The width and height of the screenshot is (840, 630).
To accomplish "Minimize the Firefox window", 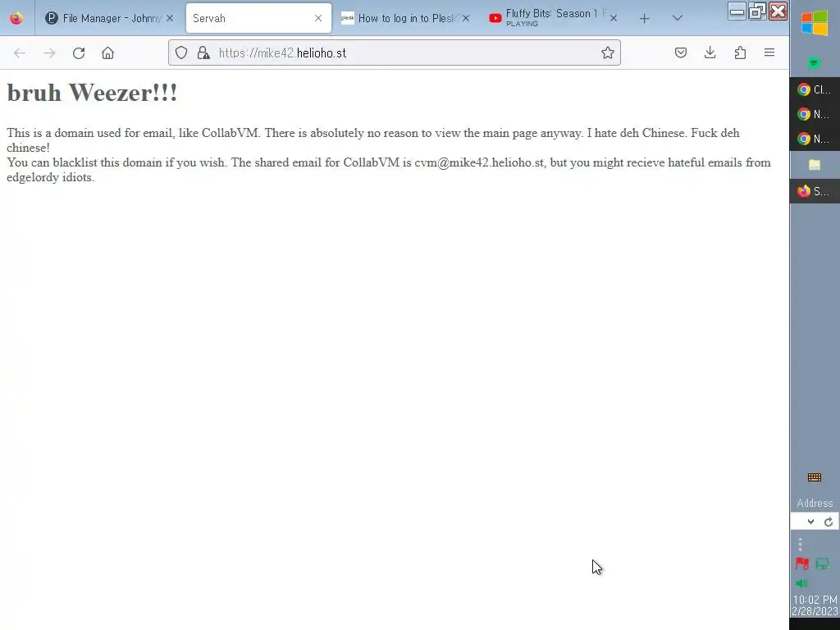I will click(737, 11).
